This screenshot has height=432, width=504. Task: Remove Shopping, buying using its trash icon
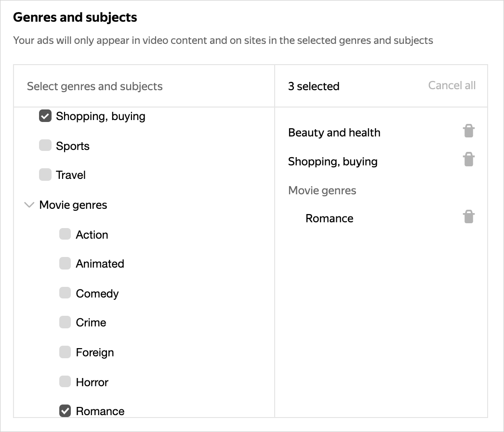tap(468, 160)
